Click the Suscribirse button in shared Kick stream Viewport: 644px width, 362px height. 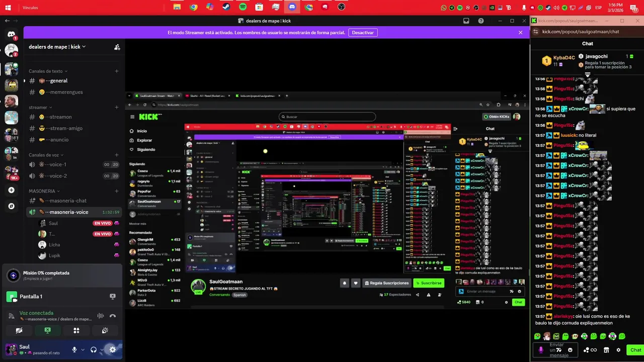click(x=429, y=283)
